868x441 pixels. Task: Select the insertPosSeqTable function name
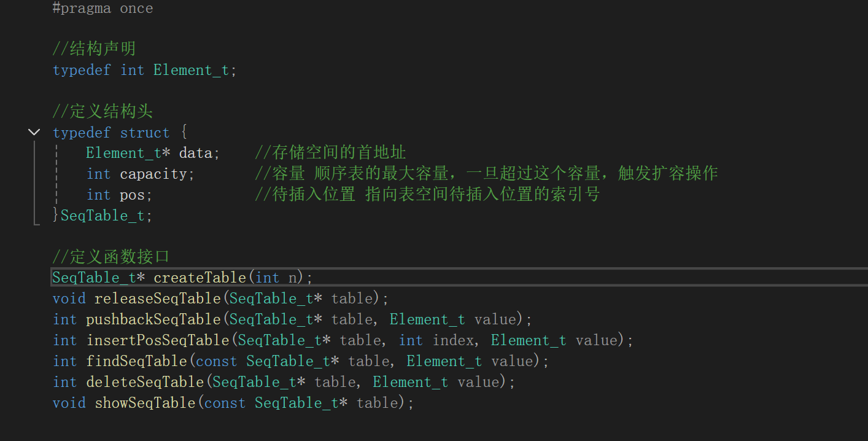point(158,340)
